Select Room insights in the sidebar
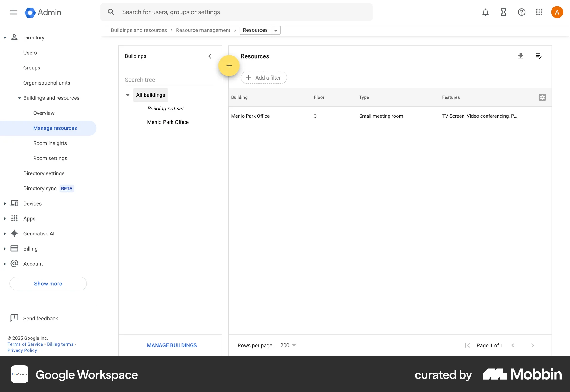The height and width of the screenshot is (392, 570). coord(50,143)
